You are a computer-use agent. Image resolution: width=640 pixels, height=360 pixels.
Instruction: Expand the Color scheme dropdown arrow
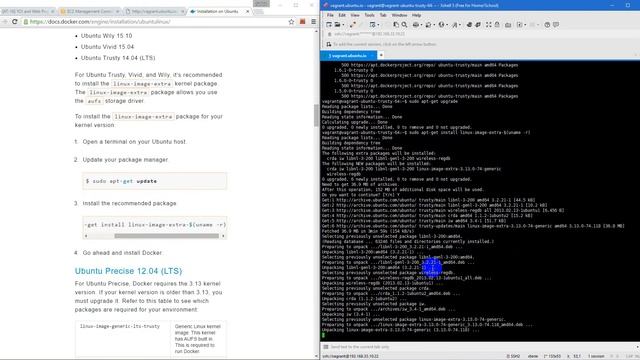(x=434, y=24)
